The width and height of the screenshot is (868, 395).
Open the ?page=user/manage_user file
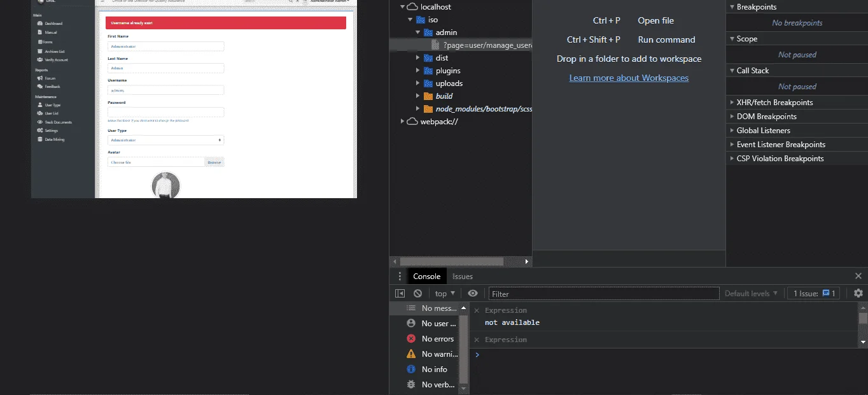tap(482, 45)
